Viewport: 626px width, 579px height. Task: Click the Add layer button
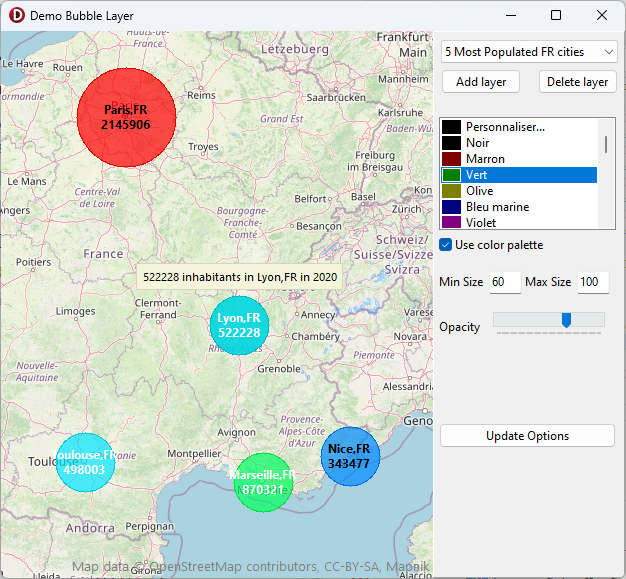tap(481, 82)
